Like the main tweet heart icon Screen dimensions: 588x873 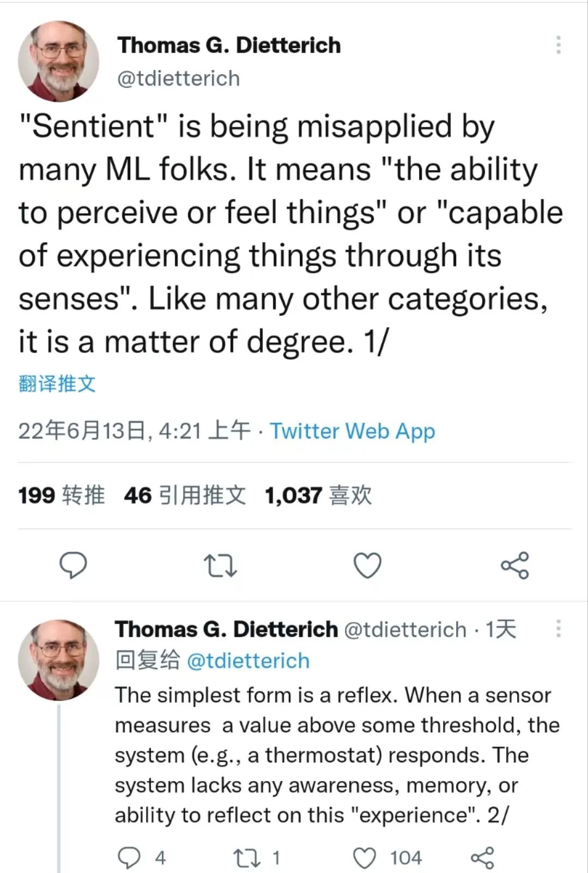(367, 565)
